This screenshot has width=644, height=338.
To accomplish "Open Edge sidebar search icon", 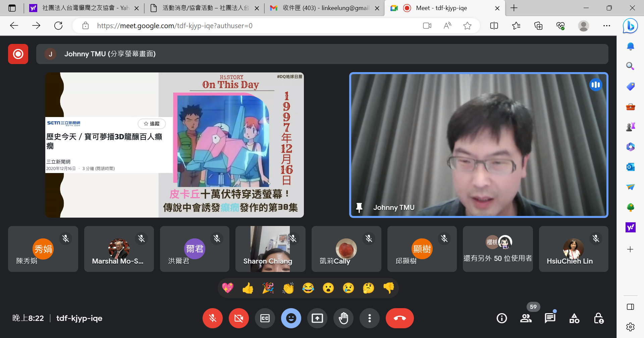I will pos(630,66).
